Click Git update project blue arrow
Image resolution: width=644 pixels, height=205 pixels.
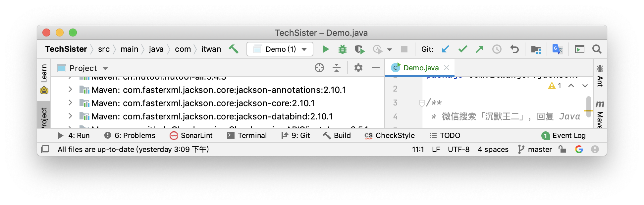pos(445,49)
